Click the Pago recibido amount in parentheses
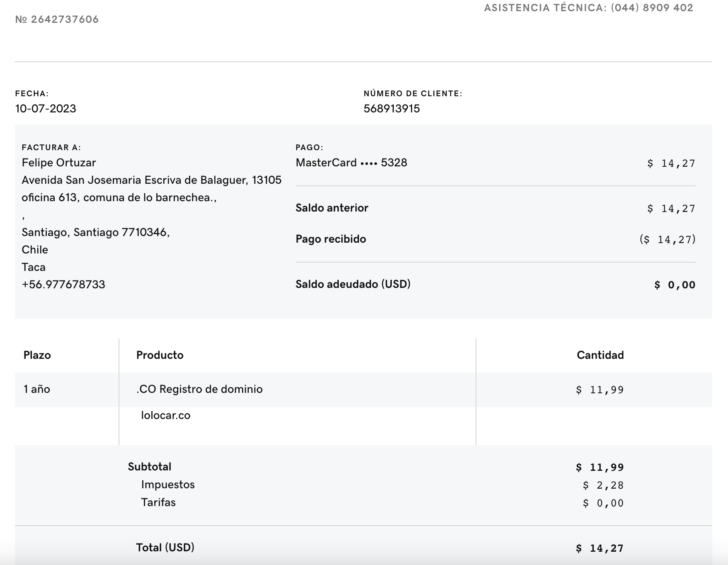The image size is (728, 565). coord(667,239)
